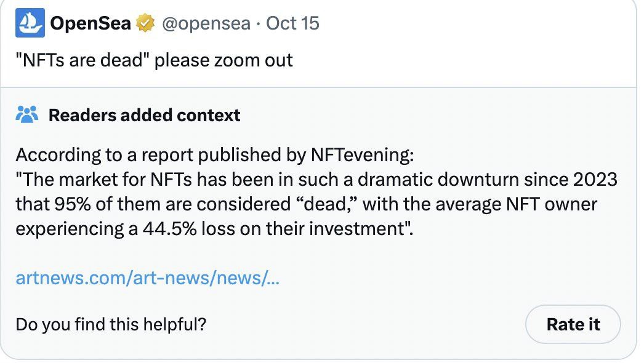
Task: Click blank space right of tweet date
Action: click(x=472, y=23)
